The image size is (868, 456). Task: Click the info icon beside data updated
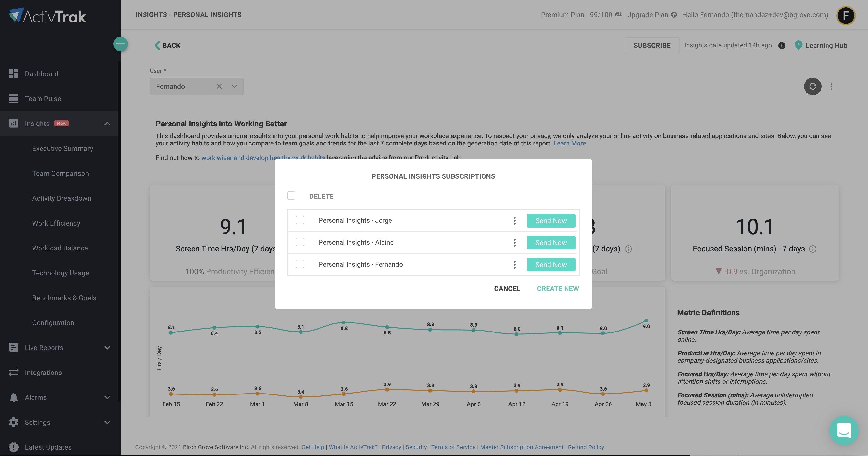coord(782,45)
